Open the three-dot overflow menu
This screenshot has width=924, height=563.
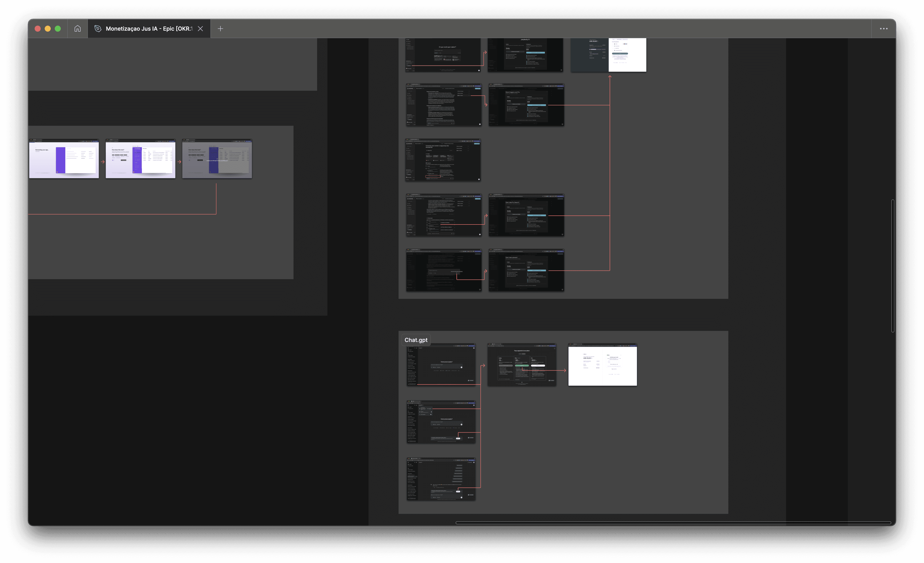click(884, 29)
